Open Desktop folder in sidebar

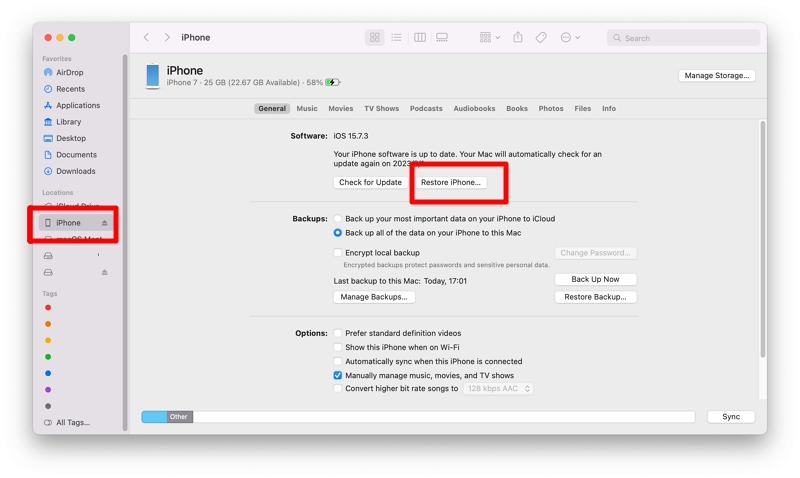tap(70, 138)
